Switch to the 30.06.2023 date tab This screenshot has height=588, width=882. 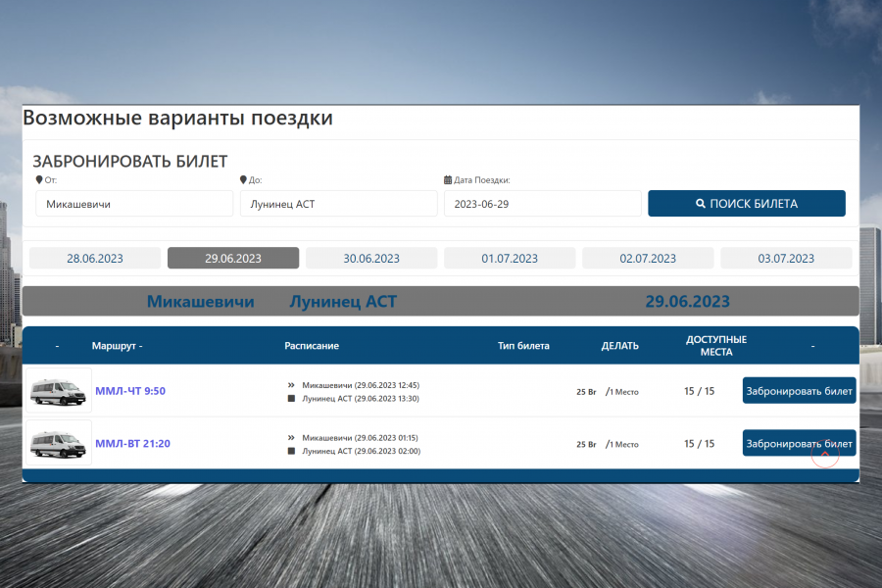click(371, 259)
